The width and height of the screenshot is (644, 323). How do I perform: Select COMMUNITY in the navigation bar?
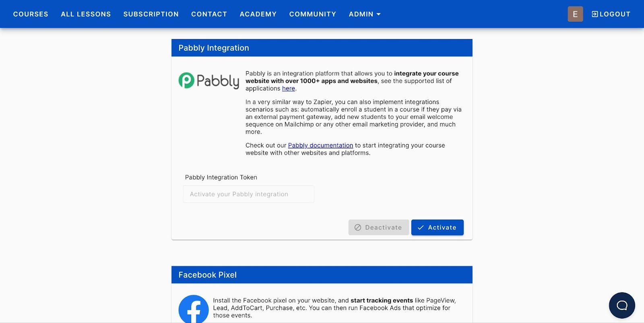[312, 14]
